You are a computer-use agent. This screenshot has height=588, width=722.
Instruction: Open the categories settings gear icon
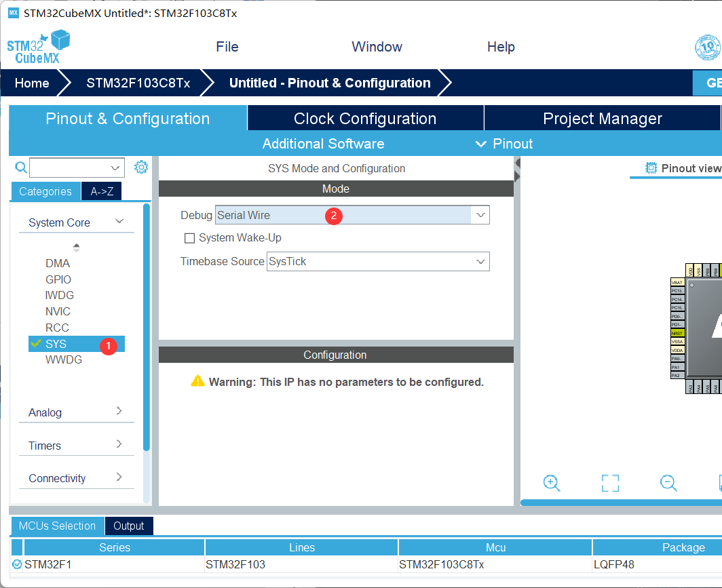click(141, 167)
